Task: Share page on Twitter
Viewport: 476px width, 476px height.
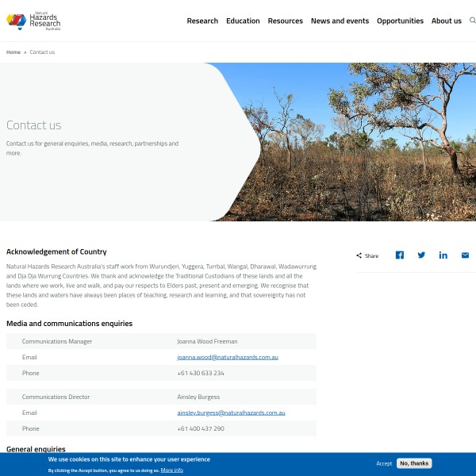Action: pos(421,255)
